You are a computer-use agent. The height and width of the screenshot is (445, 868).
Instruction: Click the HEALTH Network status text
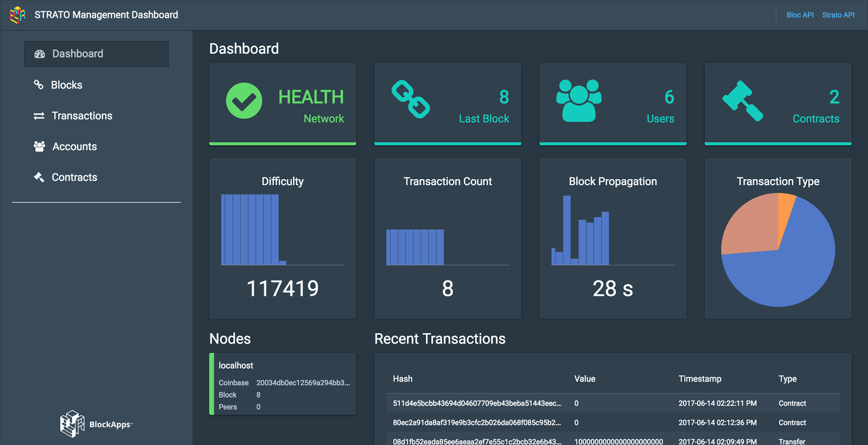311,106
